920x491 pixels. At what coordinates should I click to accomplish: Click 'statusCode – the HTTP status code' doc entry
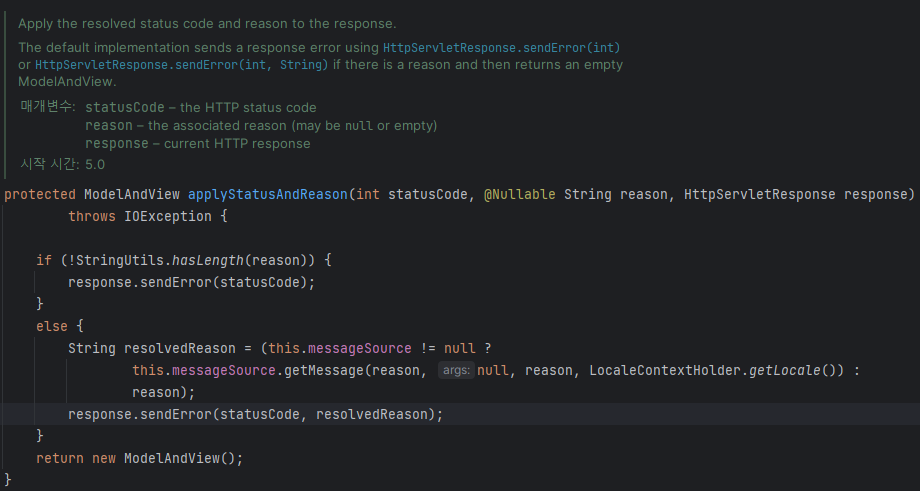coord(201,108)
